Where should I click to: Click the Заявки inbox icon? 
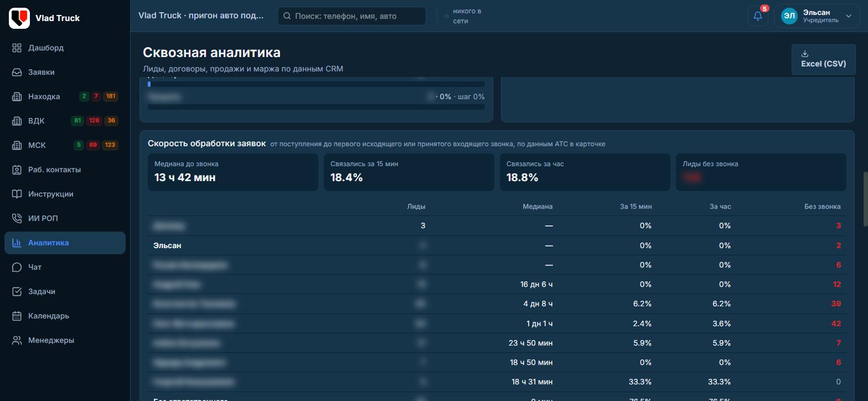(x=17, y=73)
